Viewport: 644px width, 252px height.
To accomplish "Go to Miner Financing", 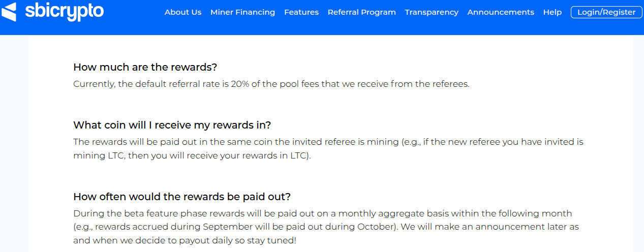I will [x=242, y=12].
